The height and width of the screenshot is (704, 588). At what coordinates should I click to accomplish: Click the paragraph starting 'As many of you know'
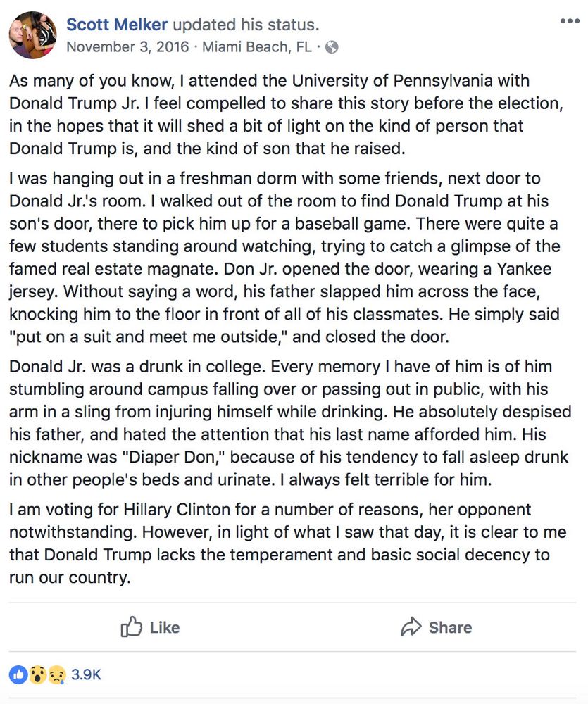pyautogui.click(x=286, y=115)
